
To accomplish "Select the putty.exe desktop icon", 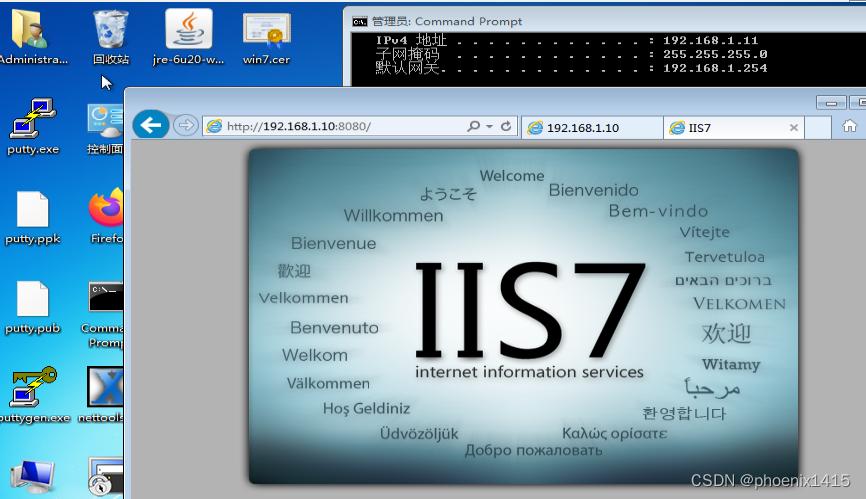I will [x=33, y=126].
